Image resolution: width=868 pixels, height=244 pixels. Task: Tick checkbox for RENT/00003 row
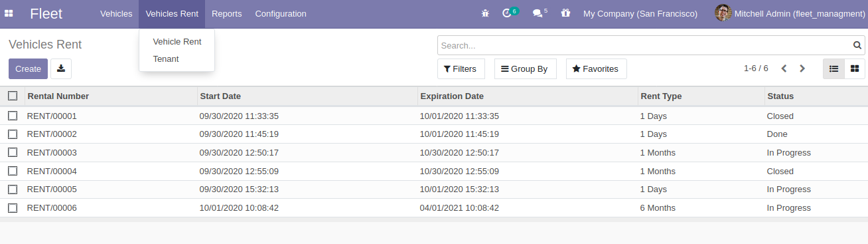pyautogui.click(x=13, y=153)
